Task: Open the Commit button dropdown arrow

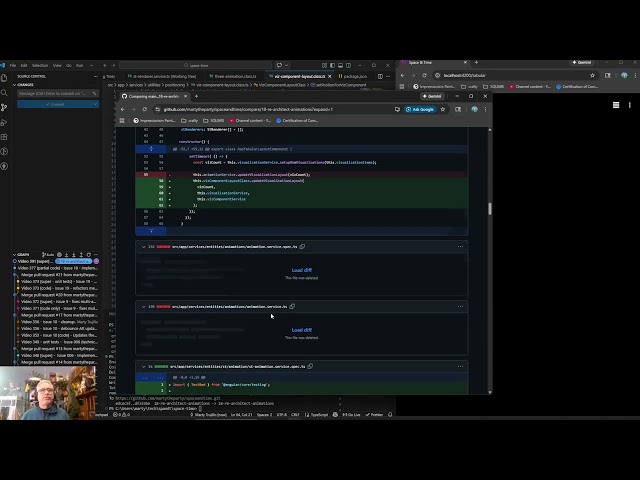Action: 95,104
